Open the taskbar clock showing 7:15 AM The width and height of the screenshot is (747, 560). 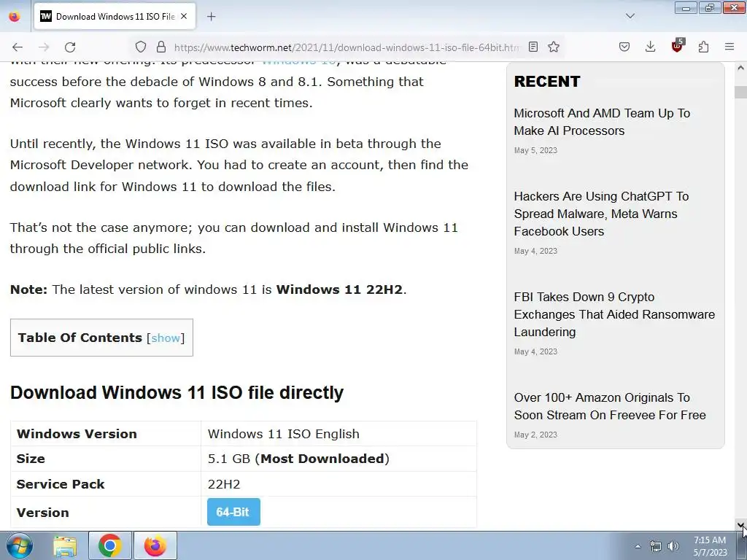710,546
